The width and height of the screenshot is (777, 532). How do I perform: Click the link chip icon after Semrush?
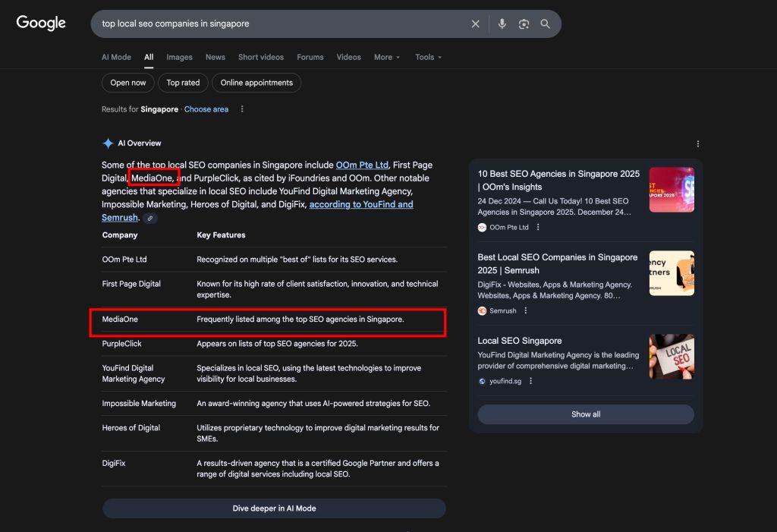click(150, 218)
